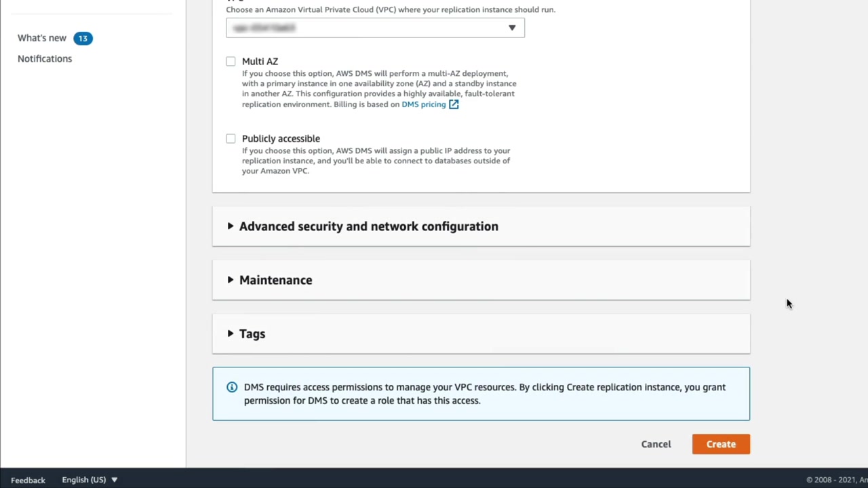The image size is (868, 488).
Task: Click the orange Create button
Action: point(721,444)
